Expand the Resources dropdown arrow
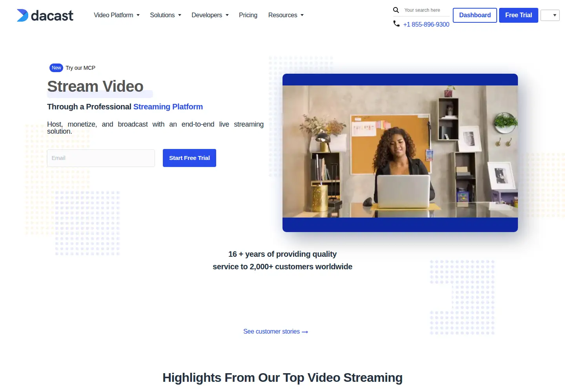Screen dimensions: 565x392 tap(302, 15)
